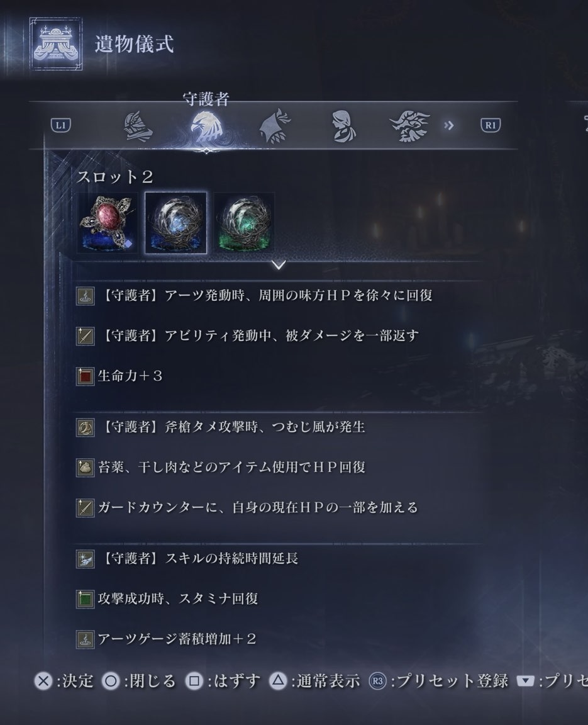Click the はずす remove relic prompt
The image size is (588, 725).
pos(223,681)
